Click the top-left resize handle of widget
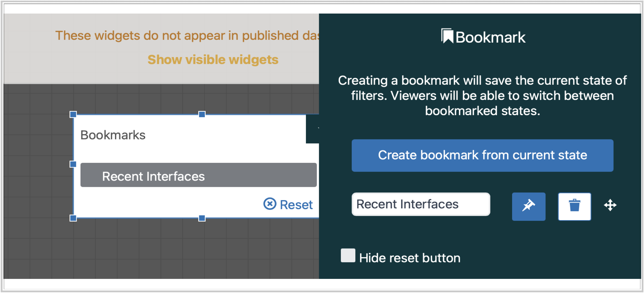 (73, 114)
